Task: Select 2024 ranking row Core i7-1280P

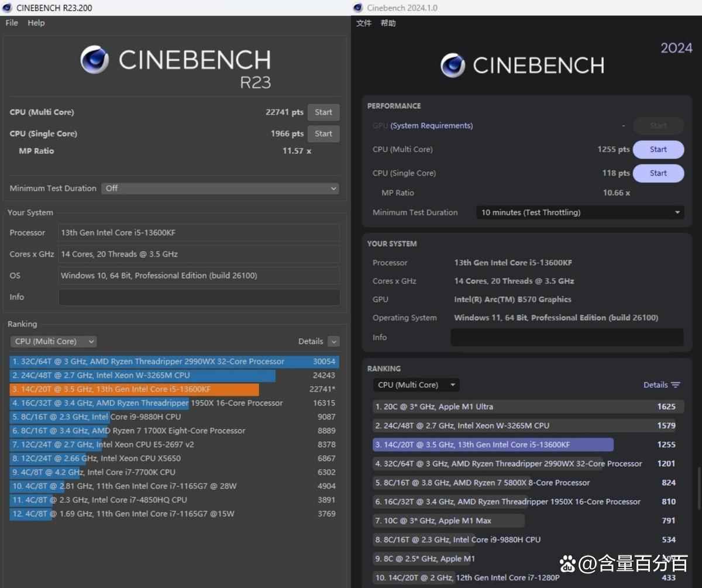Action: click(528, 578)
